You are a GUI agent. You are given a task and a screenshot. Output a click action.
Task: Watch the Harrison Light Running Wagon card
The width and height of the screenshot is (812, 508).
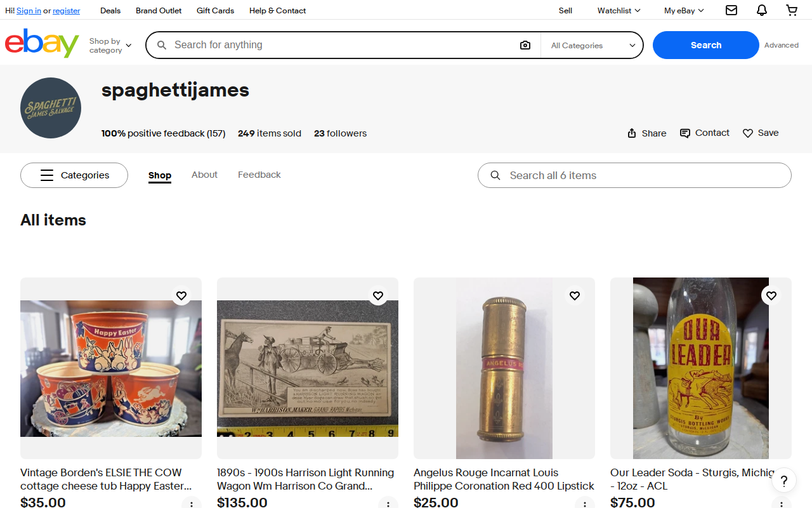(x=378, y=295)
